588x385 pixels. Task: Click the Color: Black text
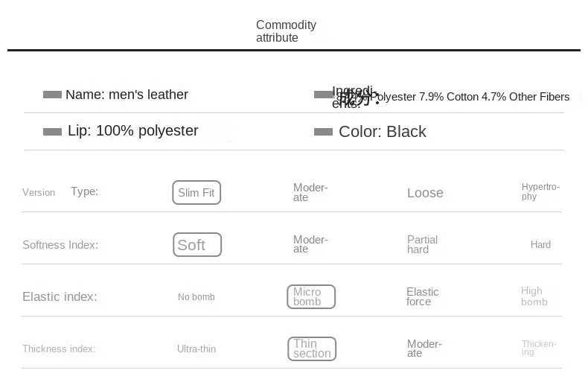point(382,132)
